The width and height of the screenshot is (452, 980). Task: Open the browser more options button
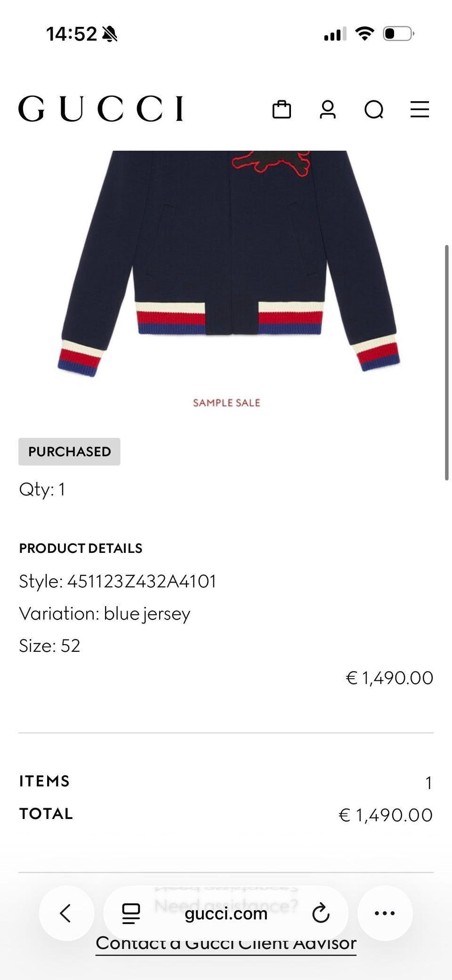[385, 913]
